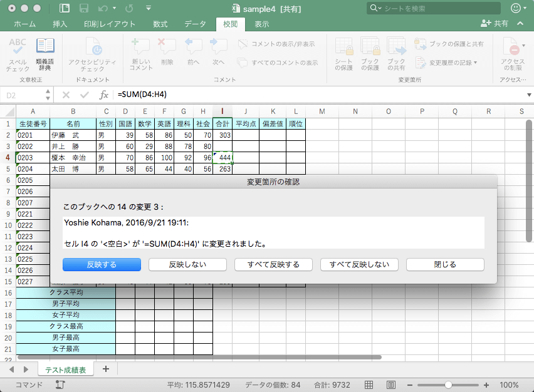
Task: Open the smiley feedback menu
Action: (518, 8)
